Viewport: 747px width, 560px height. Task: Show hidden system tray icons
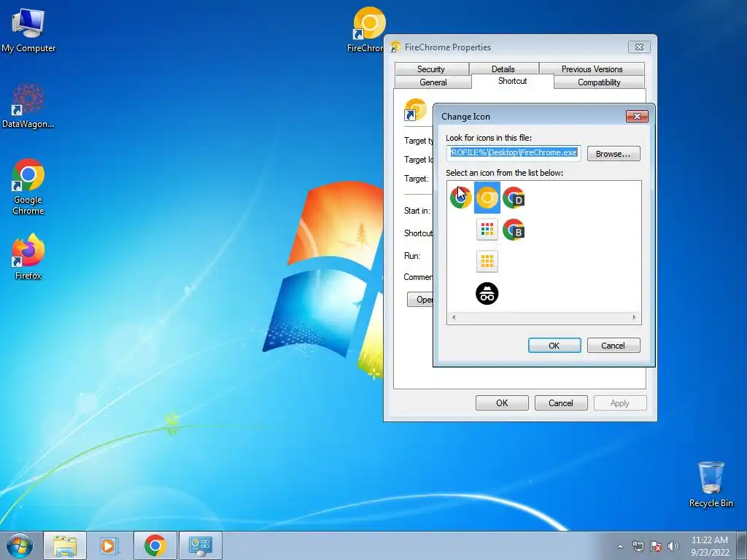[620, 546]
